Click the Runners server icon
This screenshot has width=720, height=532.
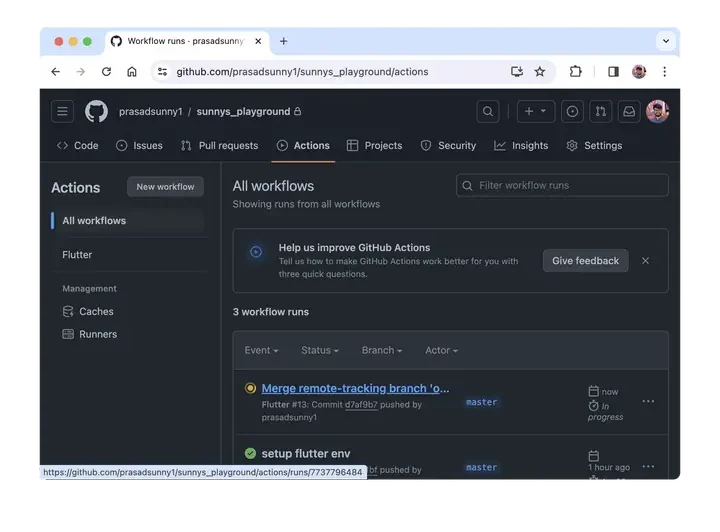68,334
